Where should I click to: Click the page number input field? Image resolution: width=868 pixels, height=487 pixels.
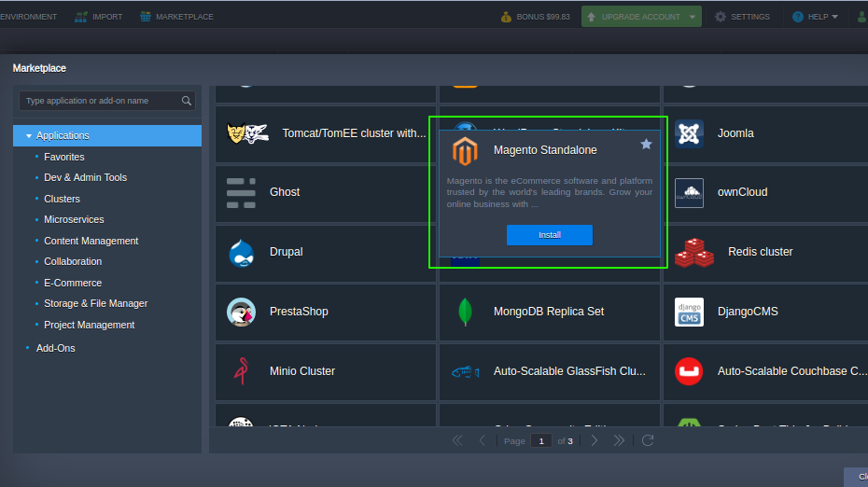[541, 440]
